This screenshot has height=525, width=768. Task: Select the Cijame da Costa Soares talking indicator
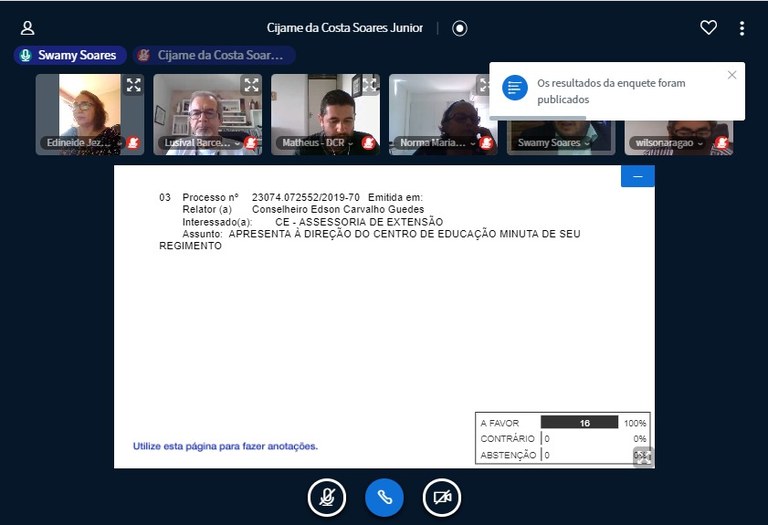215,56
